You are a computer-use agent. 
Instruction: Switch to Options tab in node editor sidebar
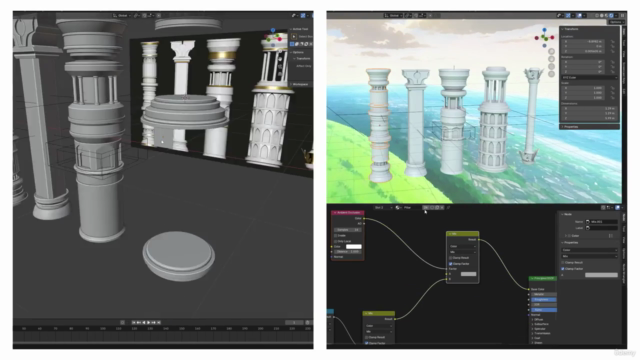[x=624, y=253]
